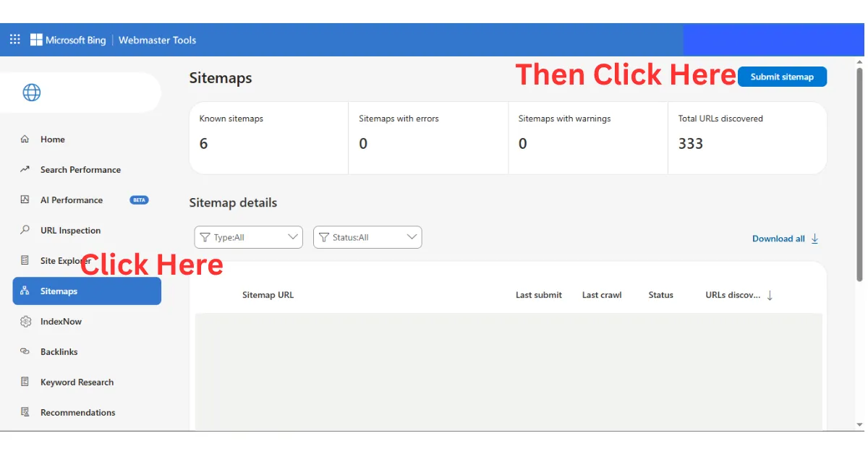Click the Sitemap details heading
The width and height of the screenshot is (868, 454).
point(233,202)
